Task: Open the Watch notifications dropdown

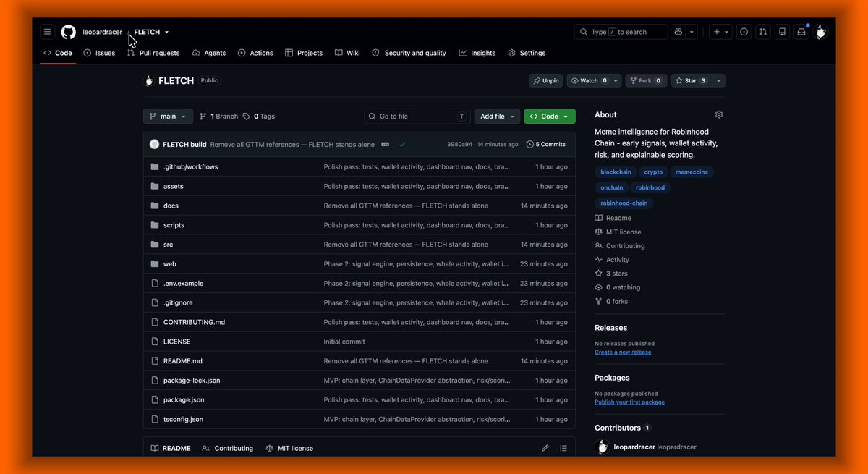Action: [594, 80]
